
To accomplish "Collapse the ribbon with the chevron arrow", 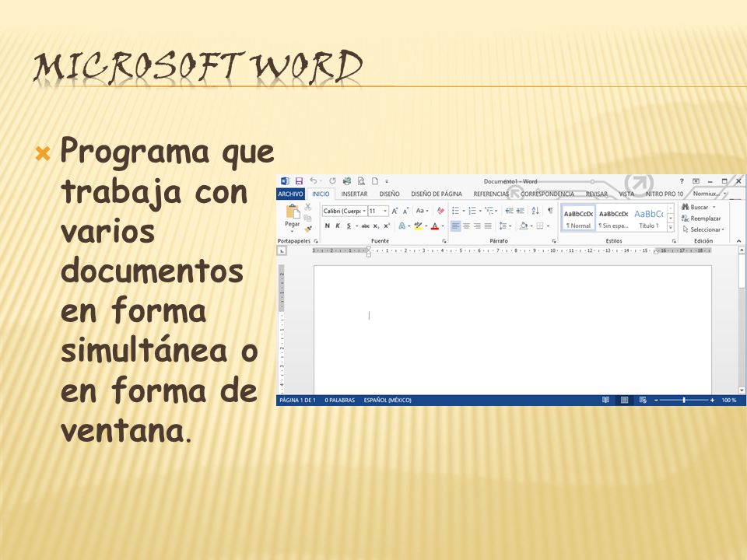I will pos(739,241).
